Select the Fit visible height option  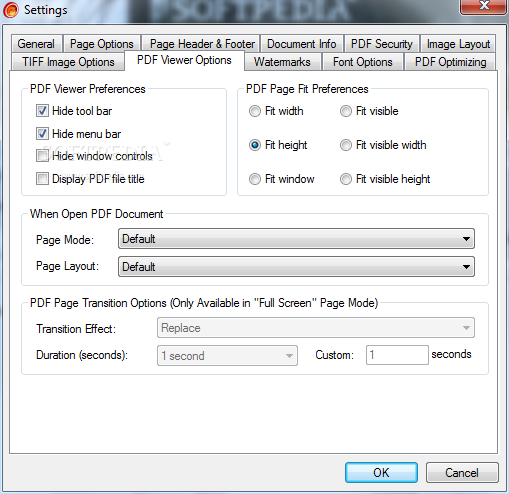tap(346, 179)
